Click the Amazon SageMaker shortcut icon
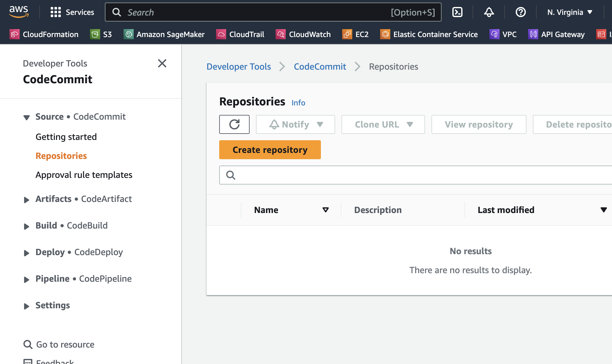 click(128, 34)
